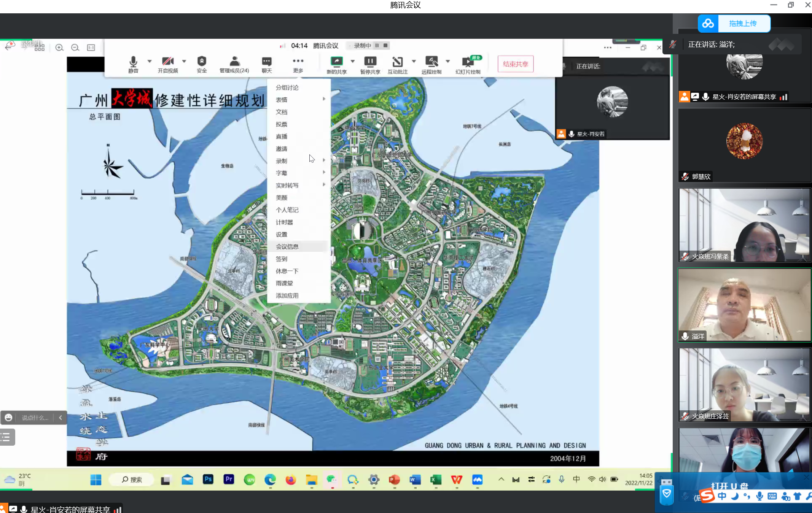Click the 说点什么 input box
812x513 pixels.
tap(35, 418)
